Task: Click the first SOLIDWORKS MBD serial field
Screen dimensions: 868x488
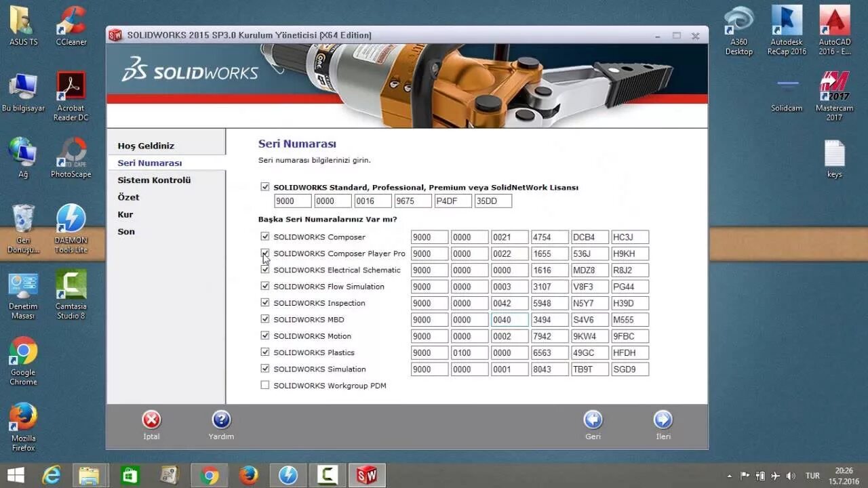Action: pyautogui.click(x=429, y=319)
